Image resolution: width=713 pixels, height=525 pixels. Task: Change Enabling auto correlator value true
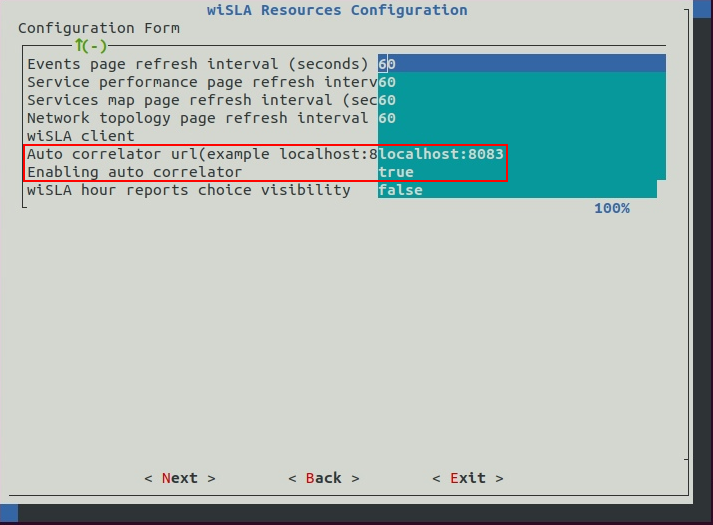[x=522, y=172]
